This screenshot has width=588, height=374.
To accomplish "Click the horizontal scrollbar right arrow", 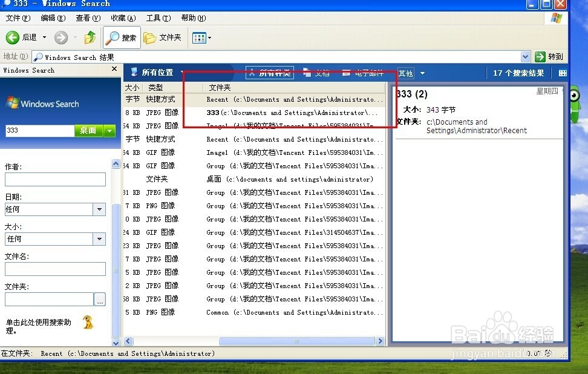I will (x=380, y=341).
